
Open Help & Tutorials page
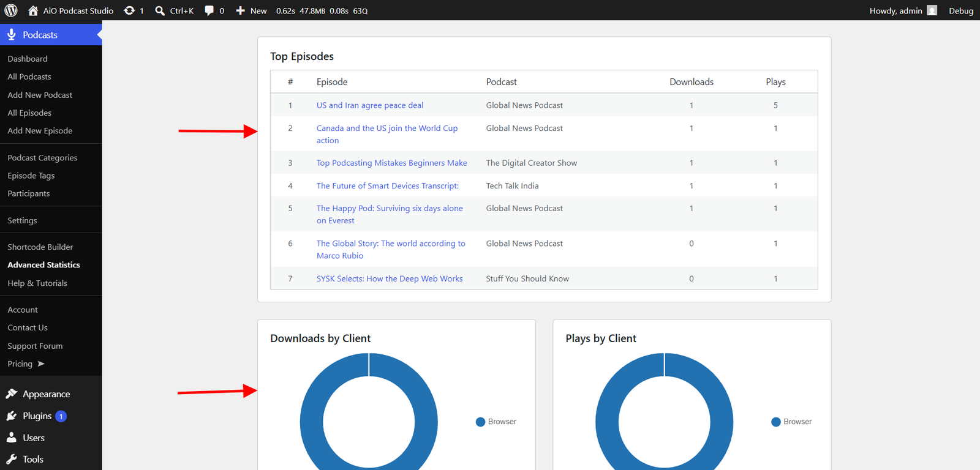(37, 283)
